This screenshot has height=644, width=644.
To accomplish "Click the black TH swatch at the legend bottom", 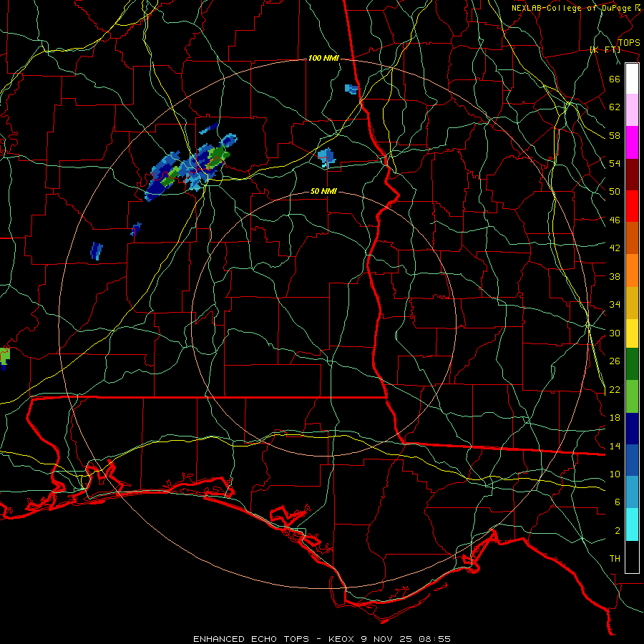I will (x=632, y=557).
